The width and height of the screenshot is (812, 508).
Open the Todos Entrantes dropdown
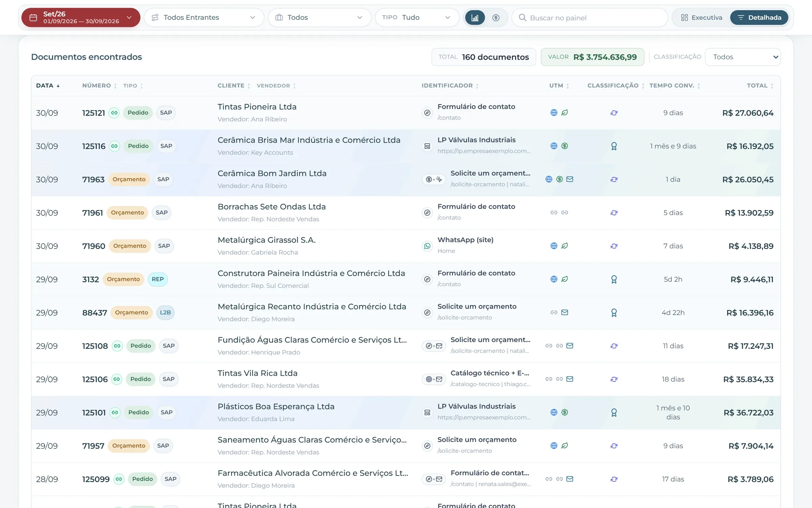coord(204,18)
